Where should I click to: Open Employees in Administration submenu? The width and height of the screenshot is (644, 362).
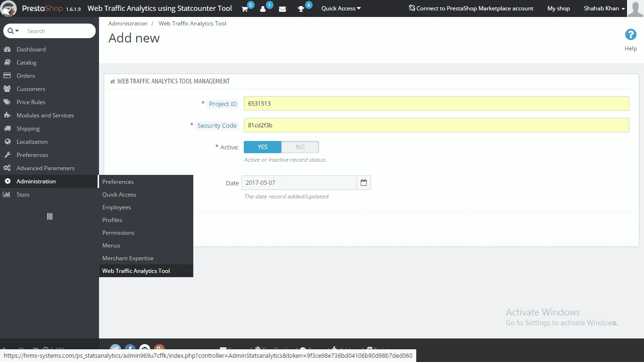click(116, 207)
